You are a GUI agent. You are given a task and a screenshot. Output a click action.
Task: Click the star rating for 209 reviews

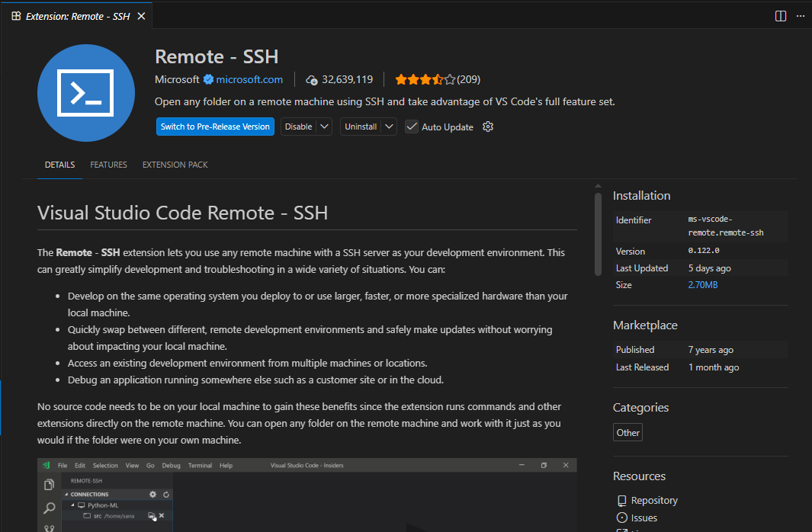tap(438, 79)
